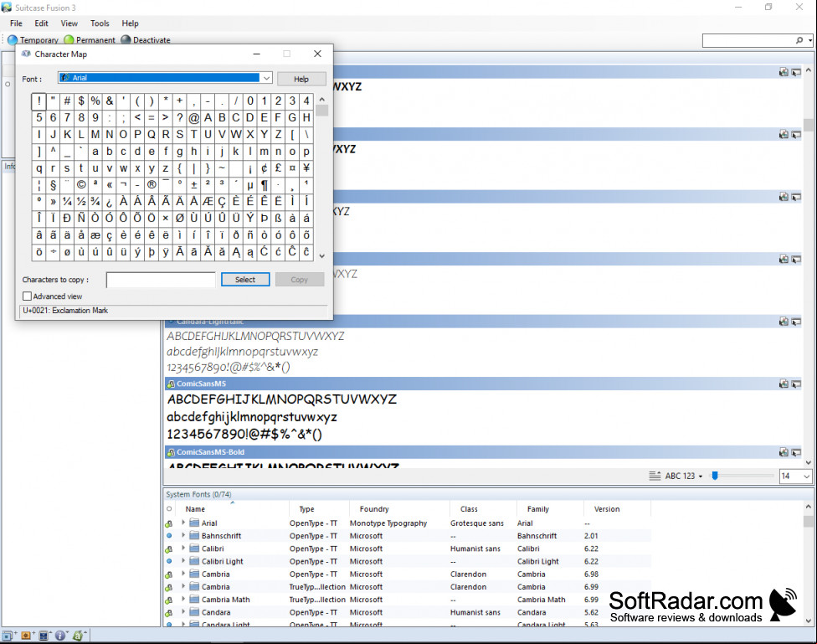Sort font list by Foundry column
This screenshot has width=817, height=644.
tap(374, 509)
